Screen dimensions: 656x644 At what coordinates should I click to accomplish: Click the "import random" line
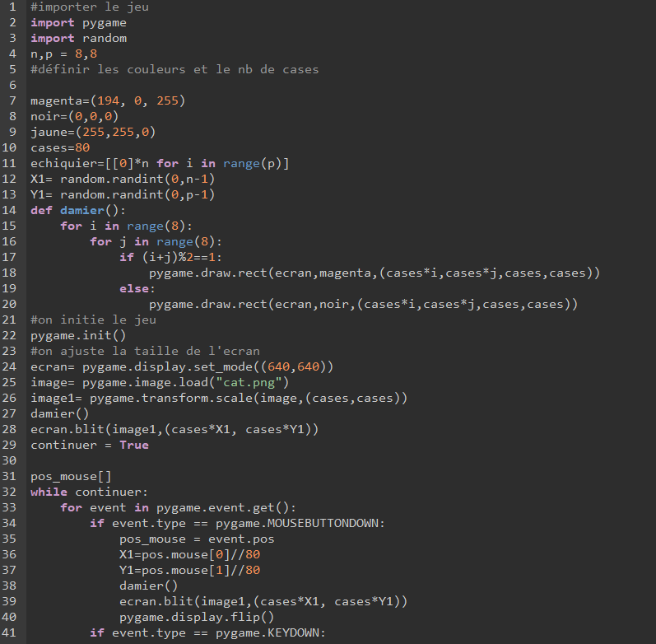pyautogui.click(x=78, y=39)
